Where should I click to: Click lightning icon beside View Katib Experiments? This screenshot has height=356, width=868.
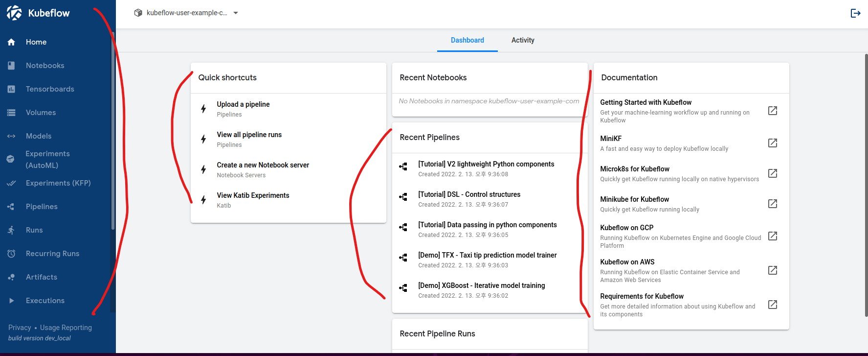(203, 200)
